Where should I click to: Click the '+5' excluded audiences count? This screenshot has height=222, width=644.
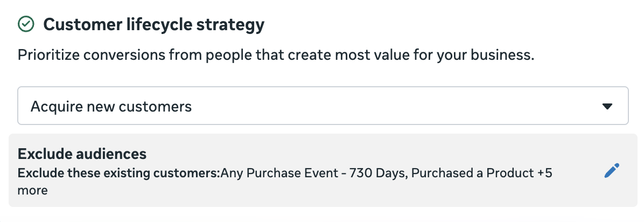click(544, 173)
